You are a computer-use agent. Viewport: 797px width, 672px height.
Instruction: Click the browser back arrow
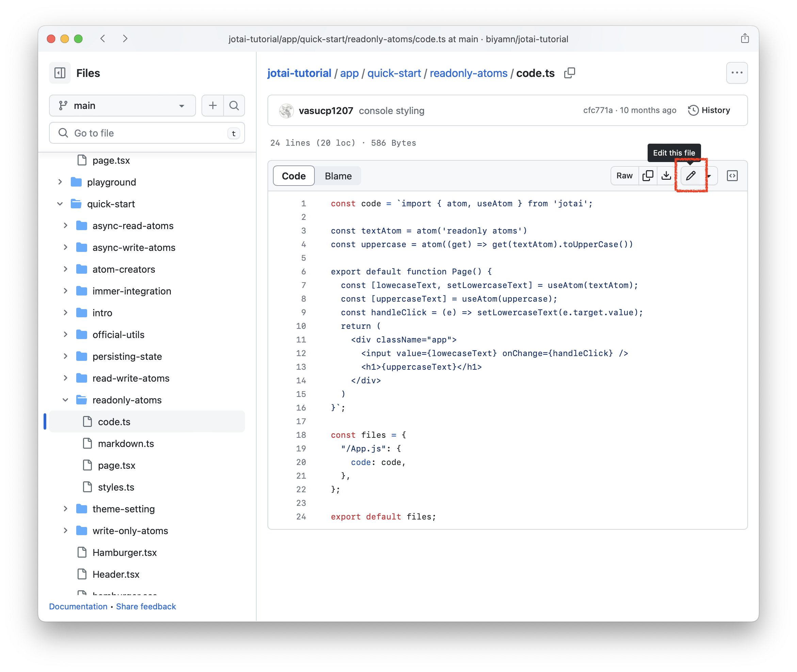[103, 38]
